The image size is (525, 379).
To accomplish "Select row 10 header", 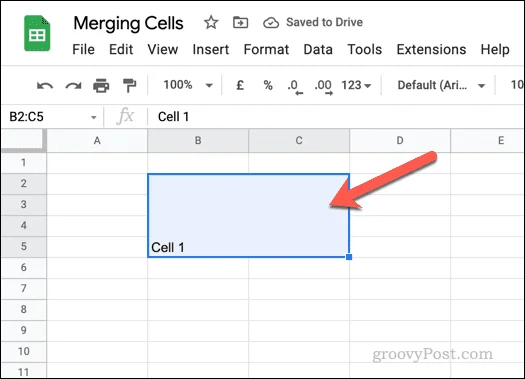I will click(23, 352).
